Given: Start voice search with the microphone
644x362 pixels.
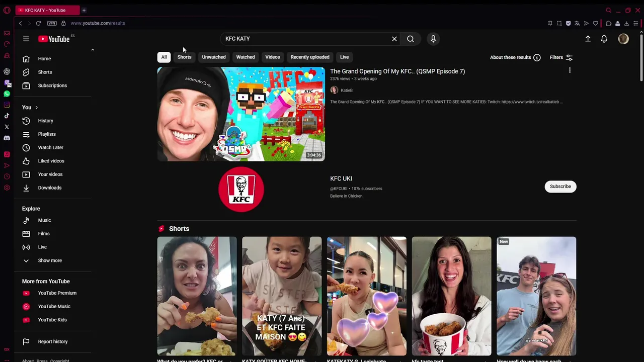Looking at the screenshot, I should click(433, 39).
